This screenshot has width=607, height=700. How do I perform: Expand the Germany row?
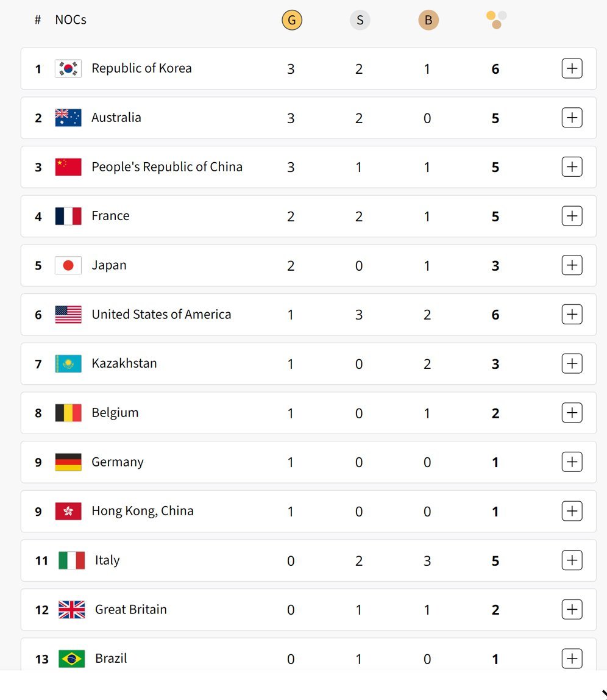(x=572, y=462)
